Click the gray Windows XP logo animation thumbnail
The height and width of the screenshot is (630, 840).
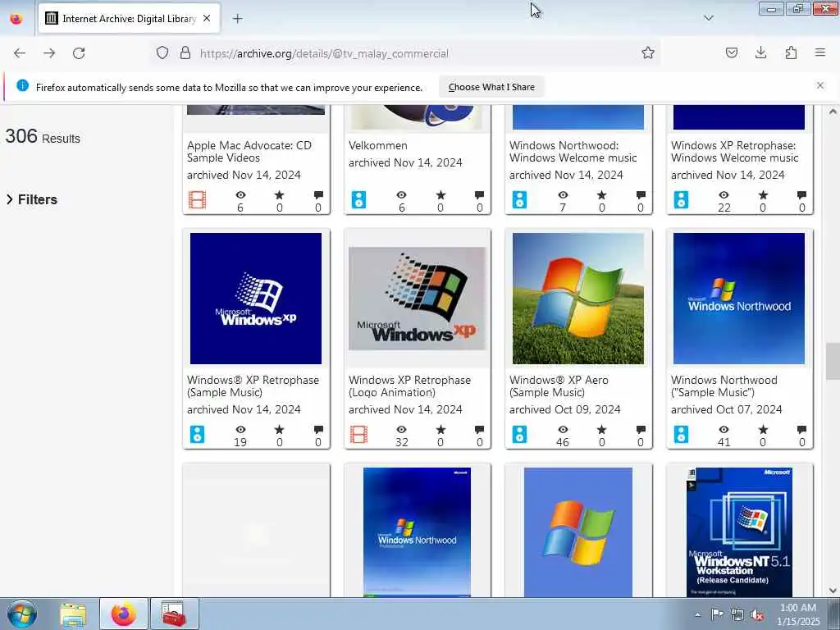(x=418, y=299)
